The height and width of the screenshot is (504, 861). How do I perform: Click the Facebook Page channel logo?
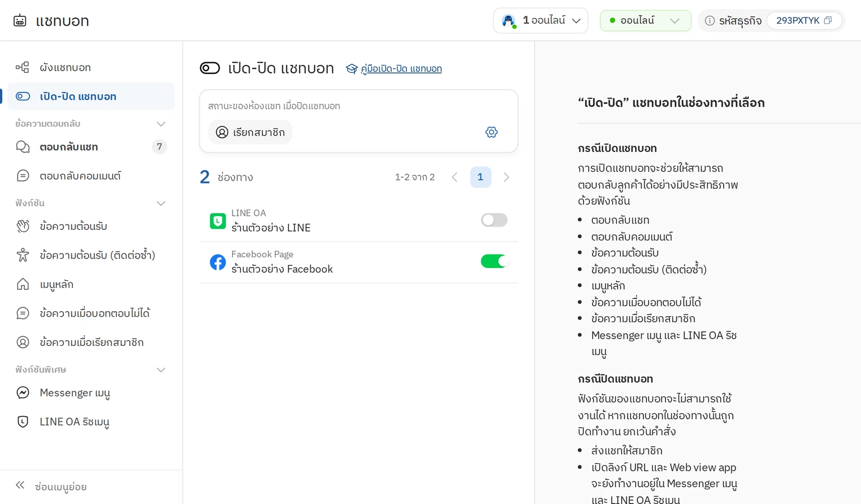coord(217,262)
